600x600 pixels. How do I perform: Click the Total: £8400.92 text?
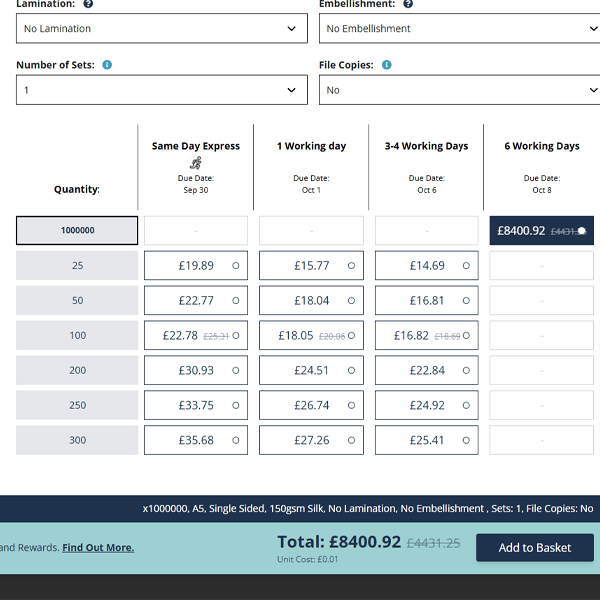coord(339,542)
